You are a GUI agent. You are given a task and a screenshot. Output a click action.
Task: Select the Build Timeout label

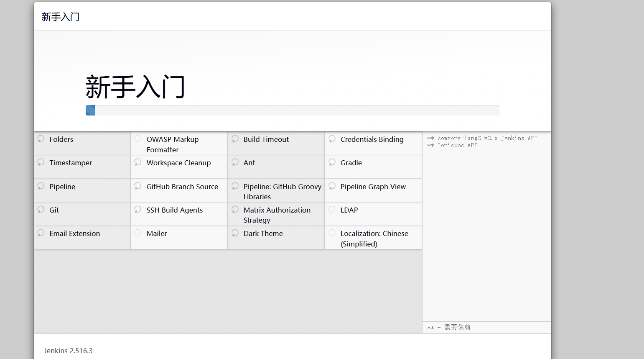[x=266, y=139]
